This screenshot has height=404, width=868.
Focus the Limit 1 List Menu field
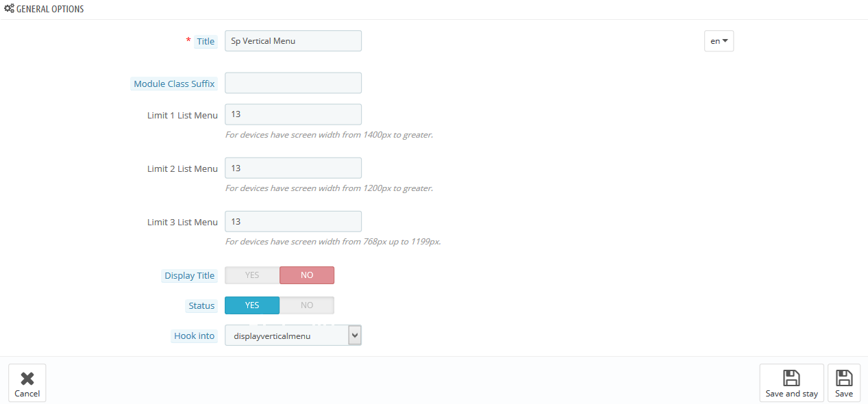tap(293, 114)
